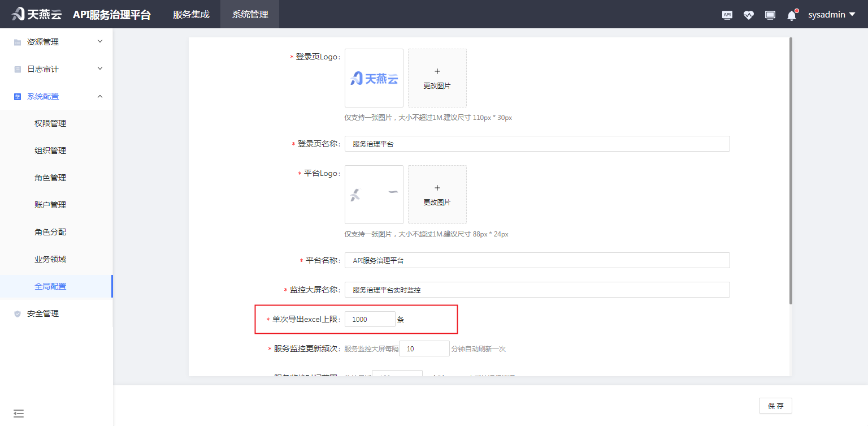
Task: Click 更改图片 for 登录页Logo
Action: (437, 78)
